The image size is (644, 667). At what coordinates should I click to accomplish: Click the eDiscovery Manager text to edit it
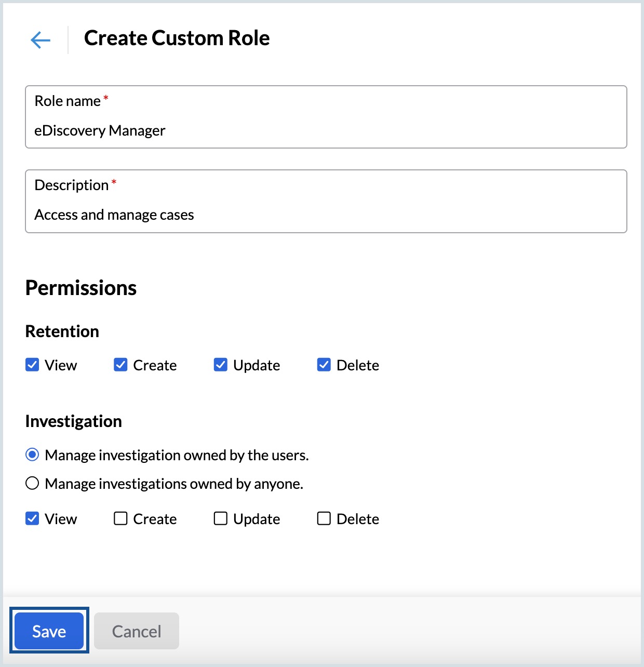(x=100, y=130)
